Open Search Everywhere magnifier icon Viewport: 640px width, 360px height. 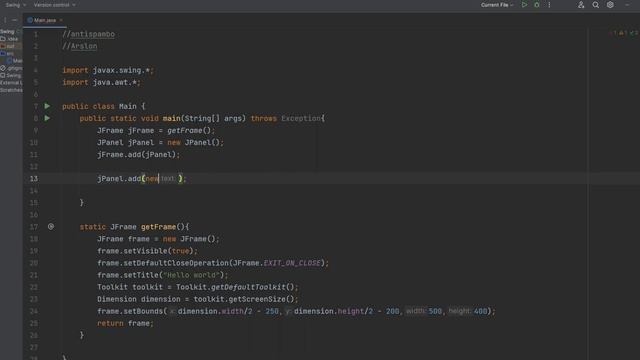click(596, 5)
